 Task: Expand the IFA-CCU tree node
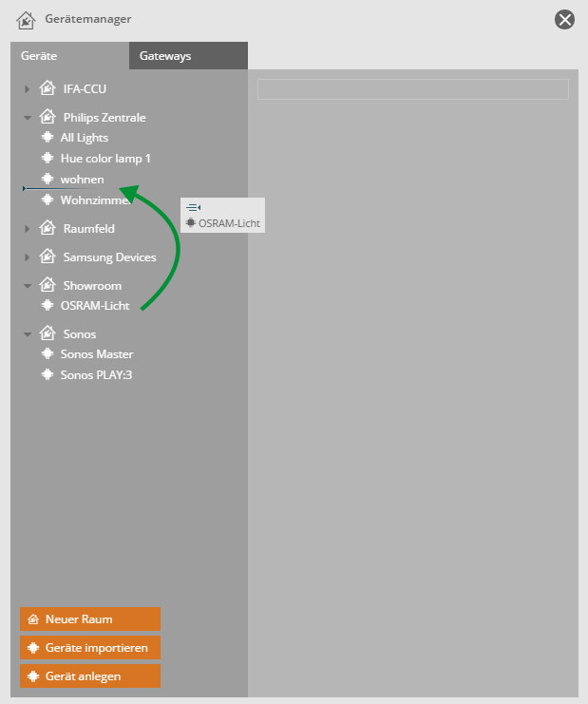click(x=28, y=89)
